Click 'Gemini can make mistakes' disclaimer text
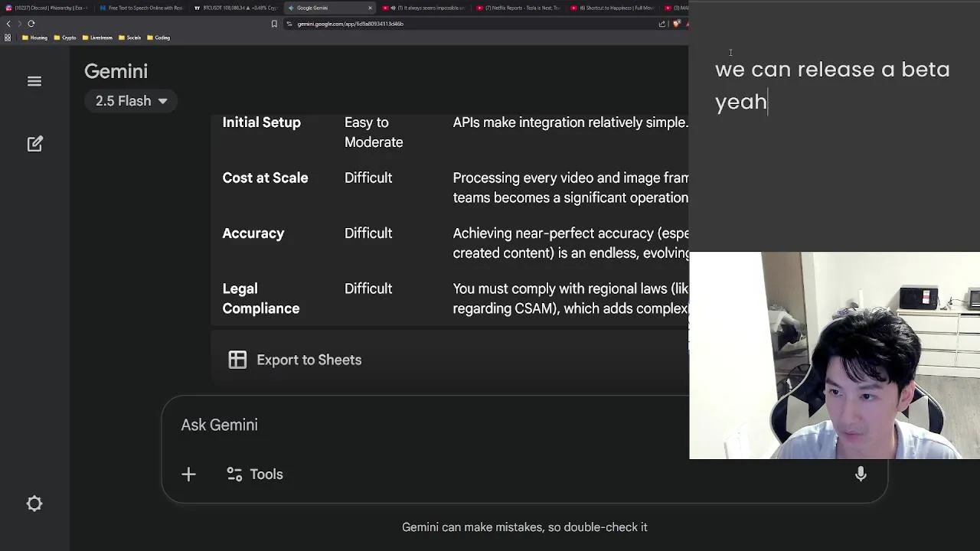This screenshot has height=551, width=980. pyautogui.click(x=524, y=527)
